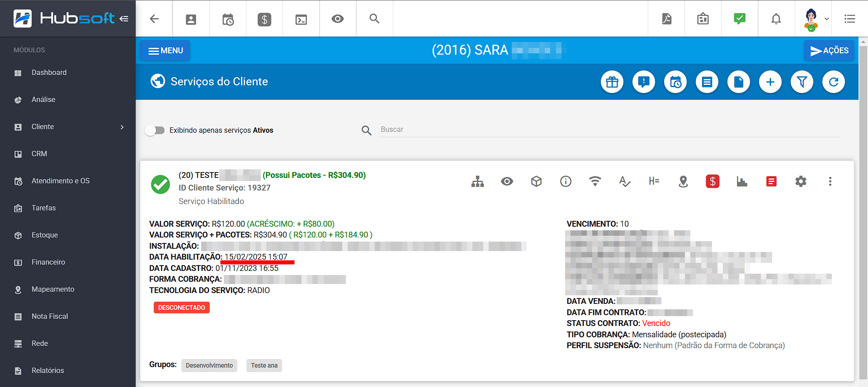
Task: Open the list menu icon in the top bar
Action: [x=849, y=19]
